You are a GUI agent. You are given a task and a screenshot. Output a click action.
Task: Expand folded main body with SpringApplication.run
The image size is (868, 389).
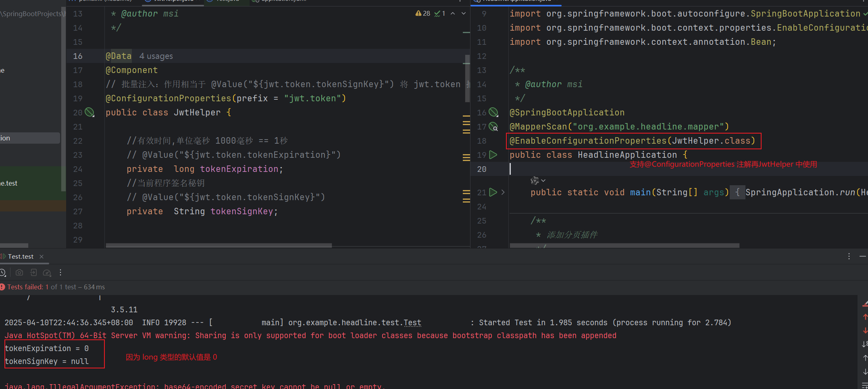738,192
